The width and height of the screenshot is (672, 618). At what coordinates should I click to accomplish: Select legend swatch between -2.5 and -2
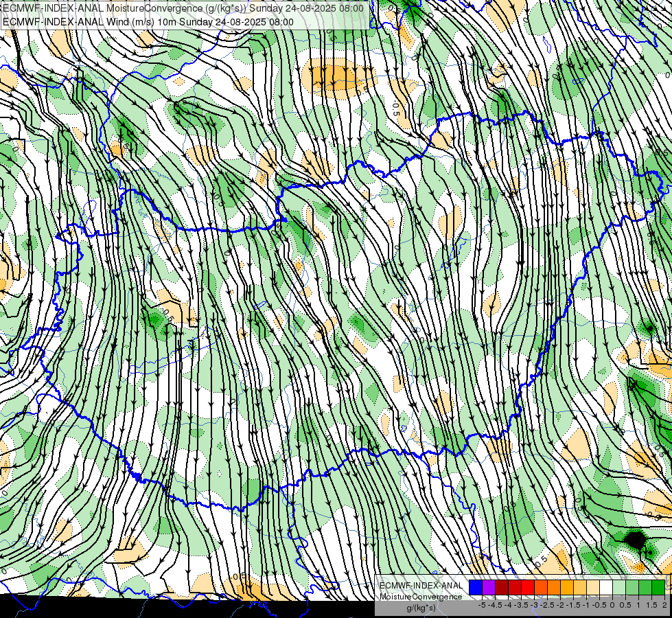[554, 587]
